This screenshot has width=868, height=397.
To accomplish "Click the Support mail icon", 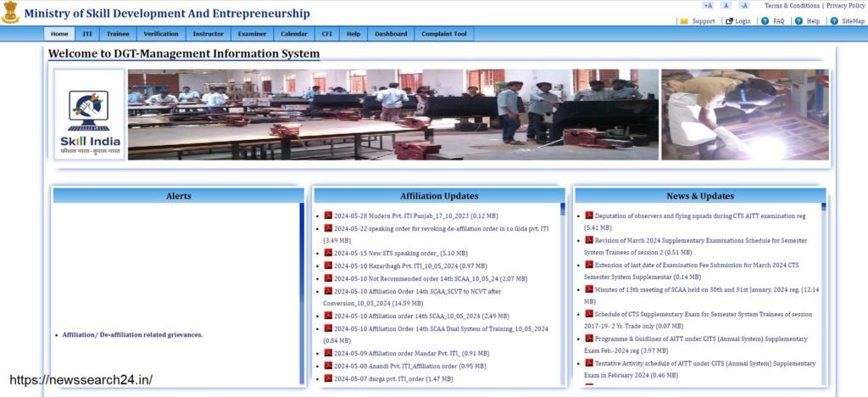I will point(684,21).
